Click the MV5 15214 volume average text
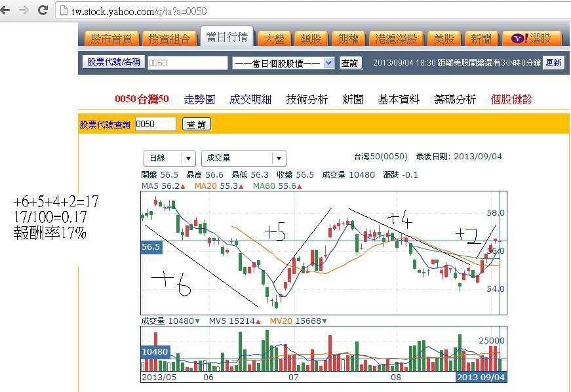 coord(235,321)
